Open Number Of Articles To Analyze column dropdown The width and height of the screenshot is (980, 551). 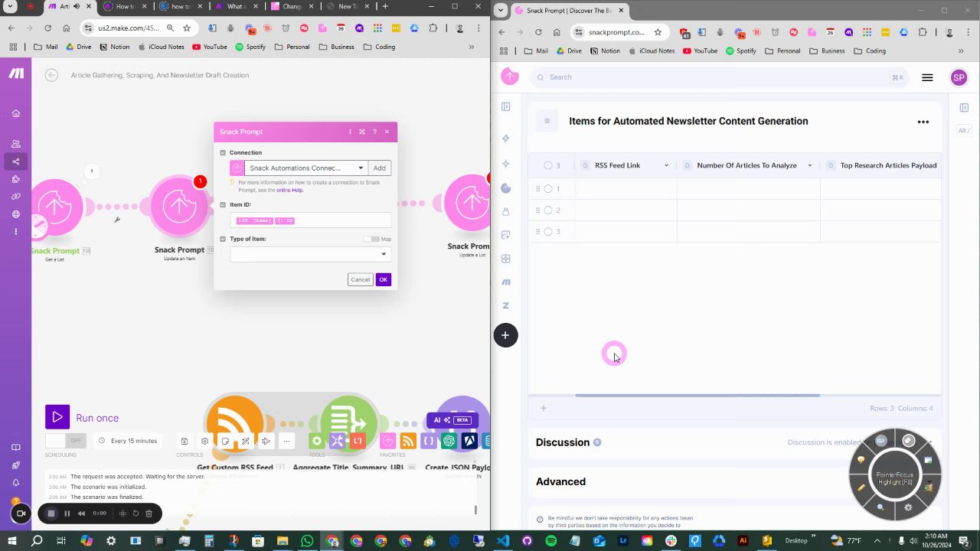[810, 166]
